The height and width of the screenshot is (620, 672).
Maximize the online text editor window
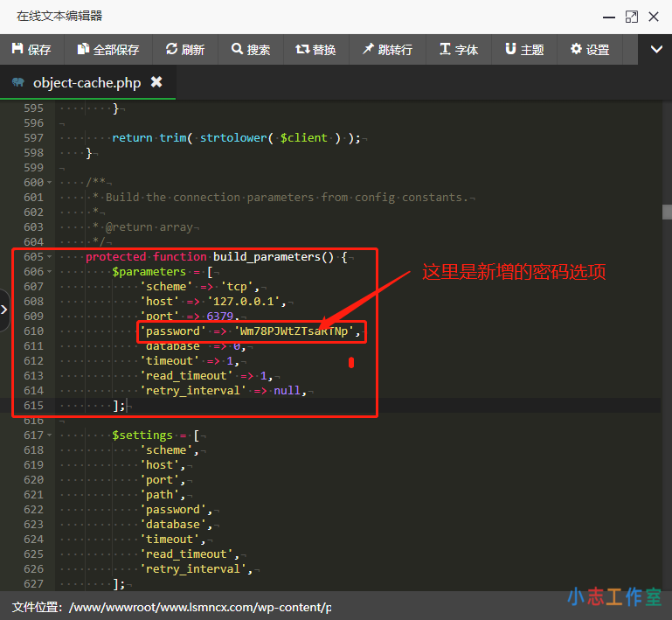(x=631, y=17)
